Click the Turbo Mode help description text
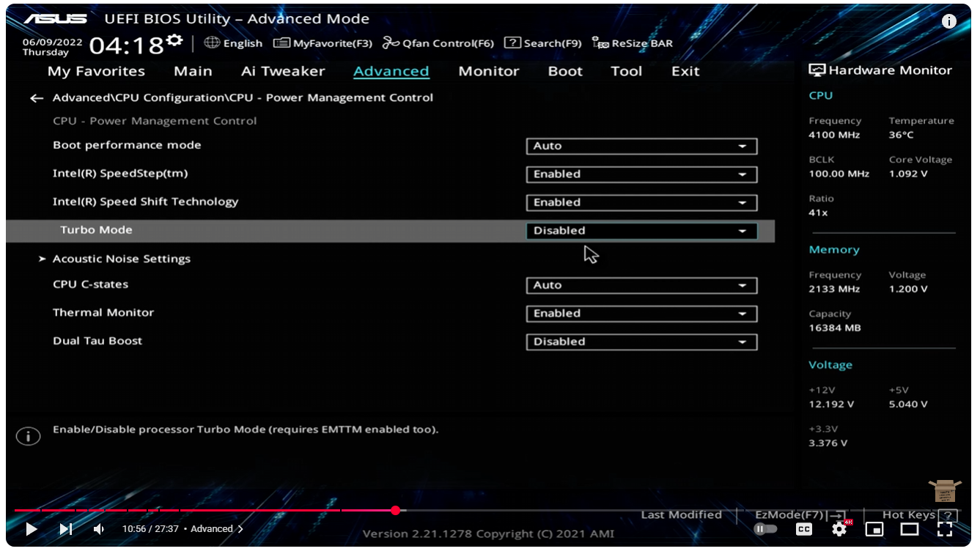This screenshot has height=554, width=980. pyautogui.click(x=246, y=429)
